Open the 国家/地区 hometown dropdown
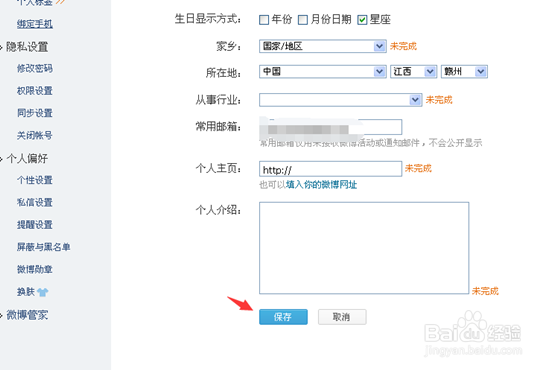The height and width of the screenshot is (370, 554). [323, 46]
